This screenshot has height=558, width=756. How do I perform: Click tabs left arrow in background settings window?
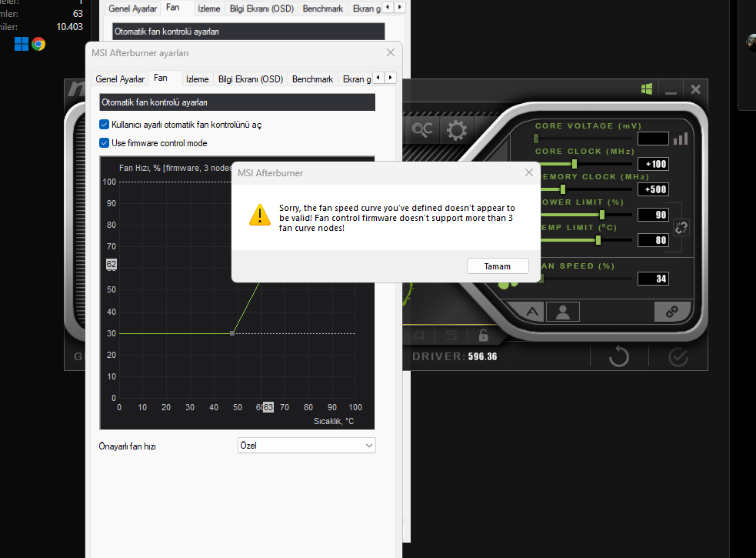pos(388,7)
